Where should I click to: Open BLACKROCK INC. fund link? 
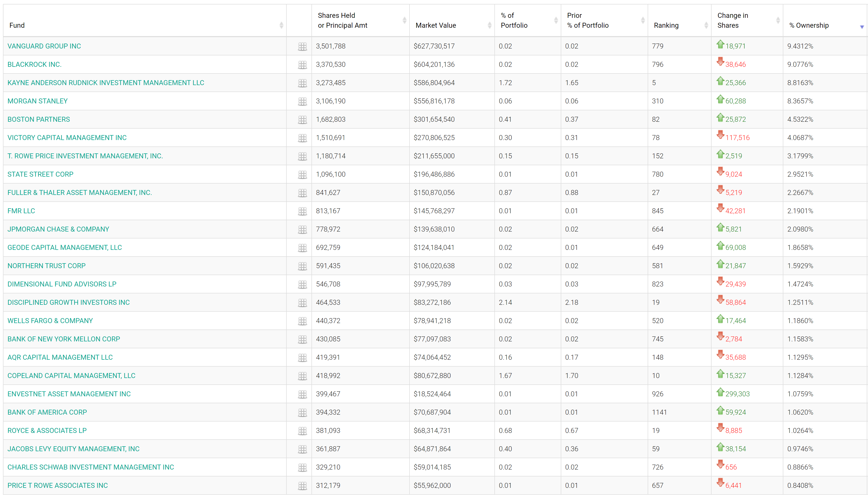pyautogui.click(x=34, y=64)
